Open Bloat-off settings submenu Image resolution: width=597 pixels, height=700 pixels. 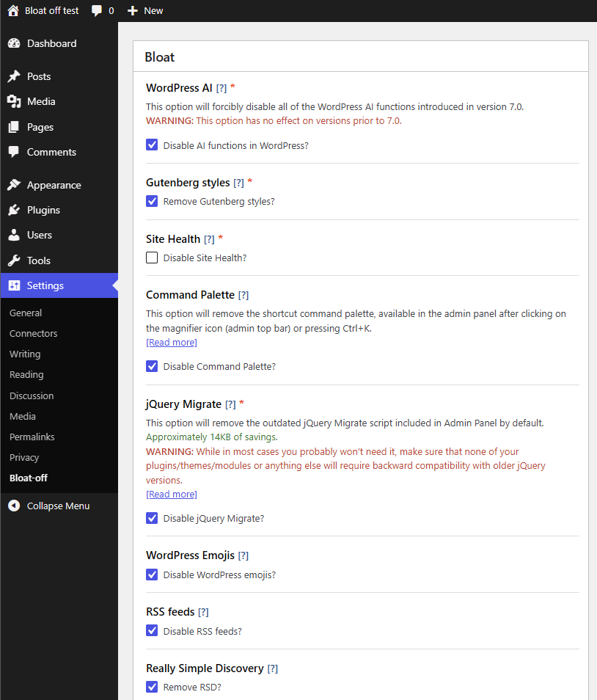click(x=29, y=478)
